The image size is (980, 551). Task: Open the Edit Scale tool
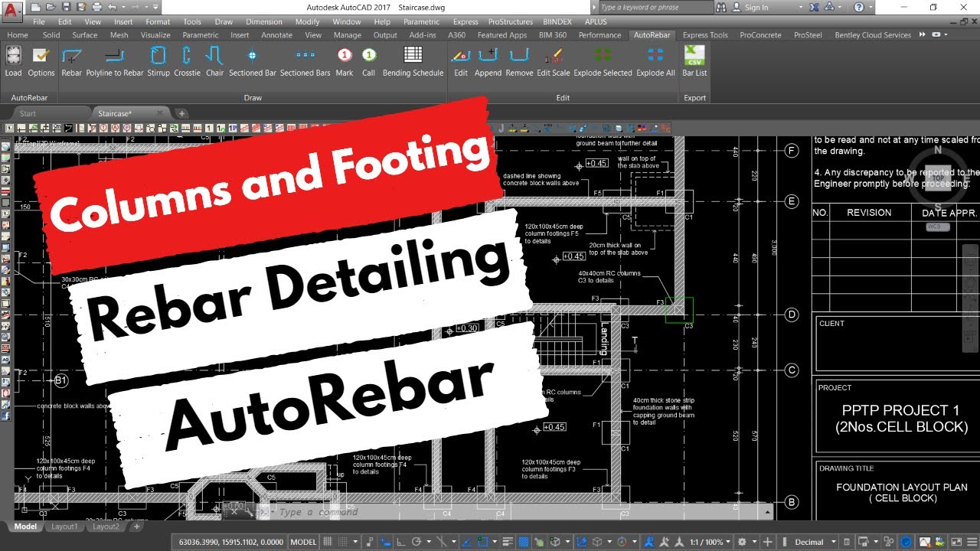[554, 60]
